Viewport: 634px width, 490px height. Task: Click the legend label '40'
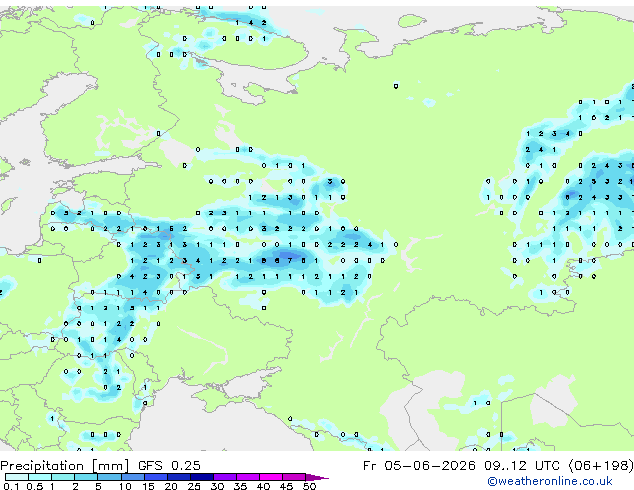click(263, 486)
